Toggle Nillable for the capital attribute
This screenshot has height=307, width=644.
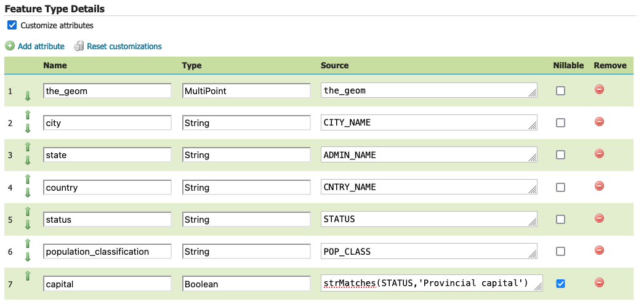[560, 284]
